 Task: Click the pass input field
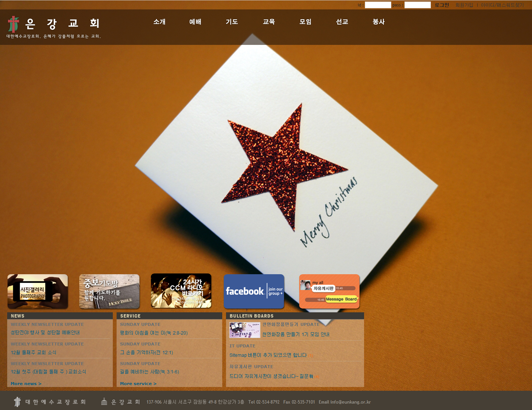[417, 5]
